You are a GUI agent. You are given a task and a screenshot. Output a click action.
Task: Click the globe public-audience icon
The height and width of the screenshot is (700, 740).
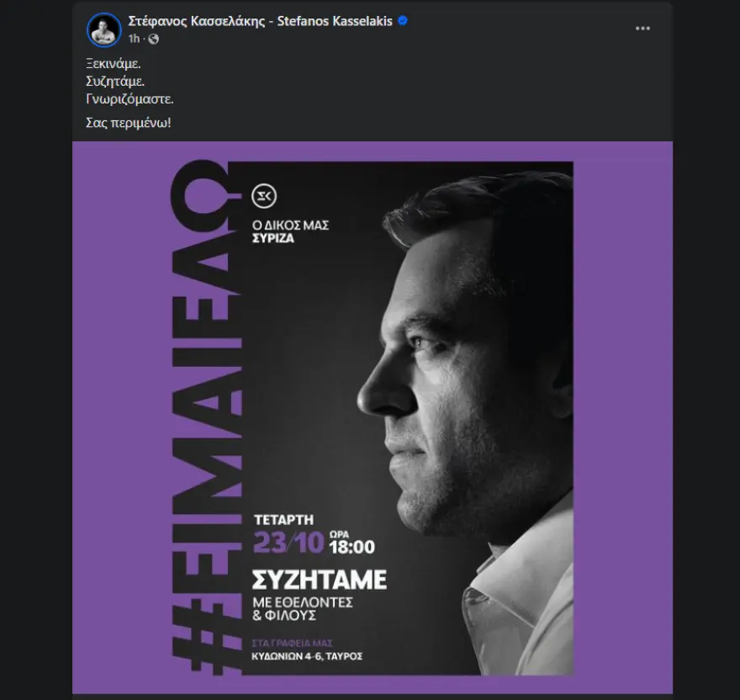click(x=153, y=39)
